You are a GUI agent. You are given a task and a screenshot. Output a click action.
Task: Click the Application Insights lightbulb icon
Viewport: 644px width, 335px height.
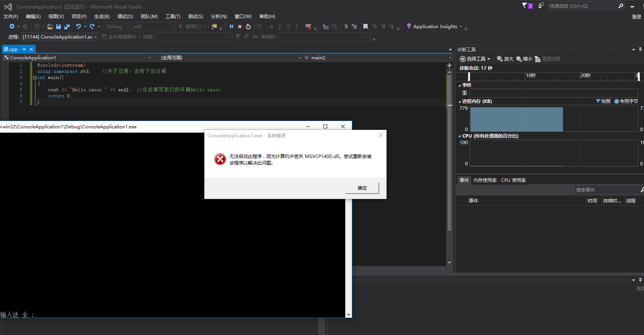[409, 26]
